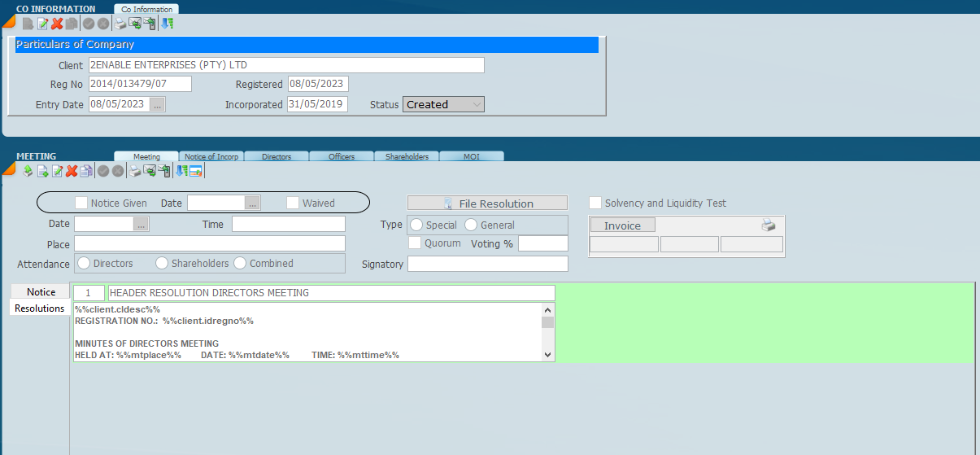
Task: Click the blue sort arrow in Meeting toolbar
Action: (x=181, y=171)
